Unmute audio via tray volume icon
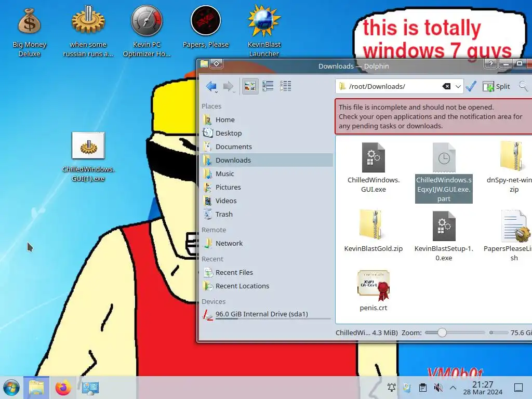 [x=438, y=388]
